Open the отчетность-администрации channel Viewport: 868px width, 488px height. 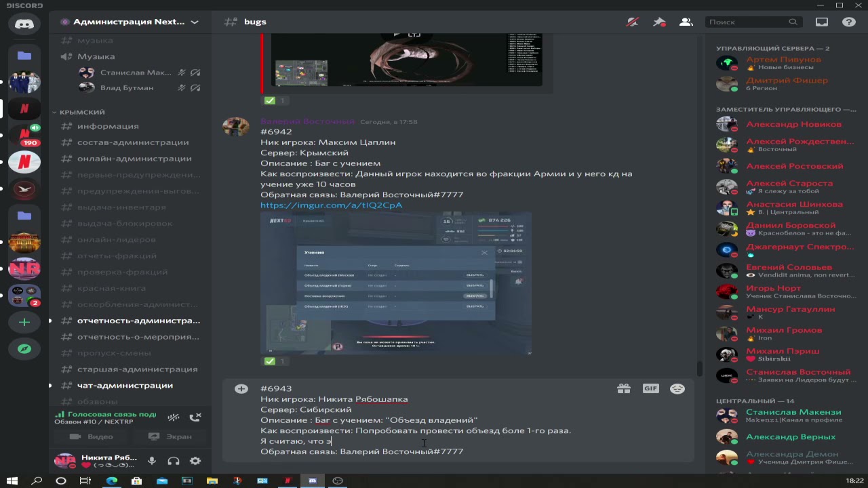click(x=129, y=321)
